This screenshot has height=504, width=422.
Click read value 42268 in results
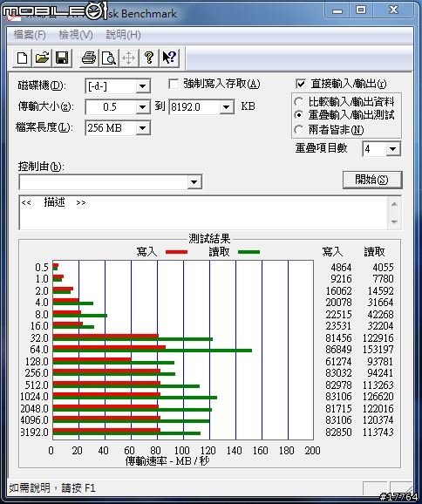[380, 315]
